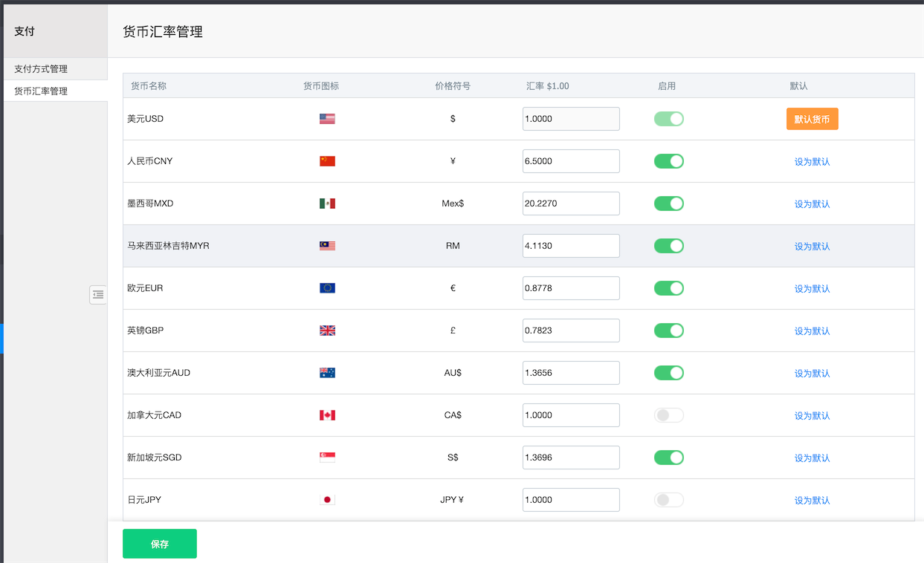Select 货币汇率管理 in the sidebar
Screen dimensions: 924x563
(x=41, y=91)
